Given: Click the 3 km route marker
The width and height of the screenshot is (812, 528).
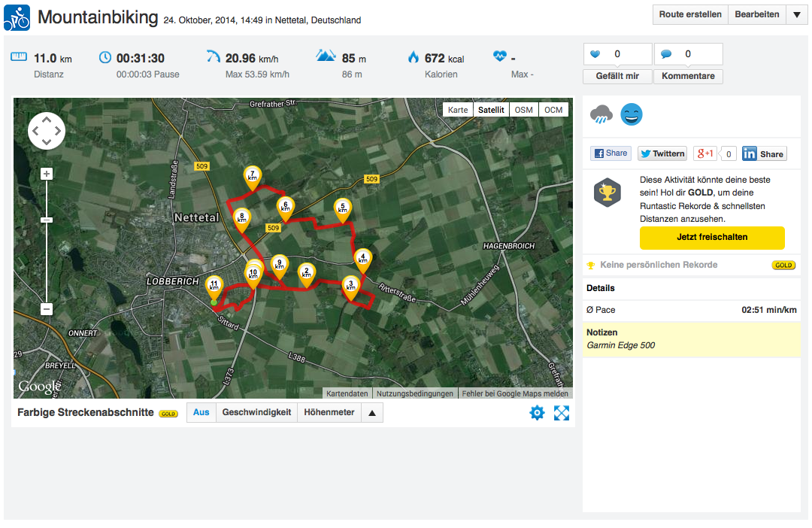Looking at the screenshot, I should (351, 287).
